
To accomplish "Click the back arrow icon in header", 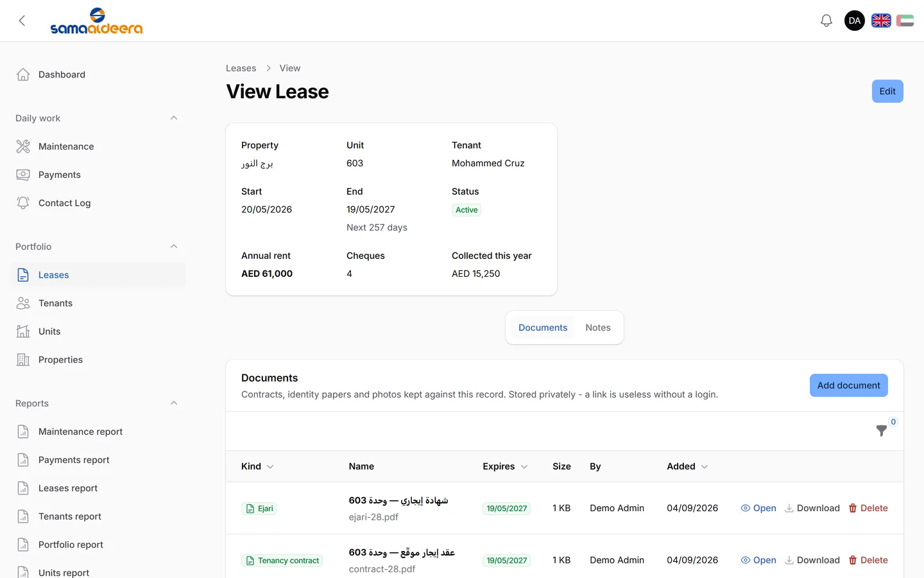I will tap(22, 21).
